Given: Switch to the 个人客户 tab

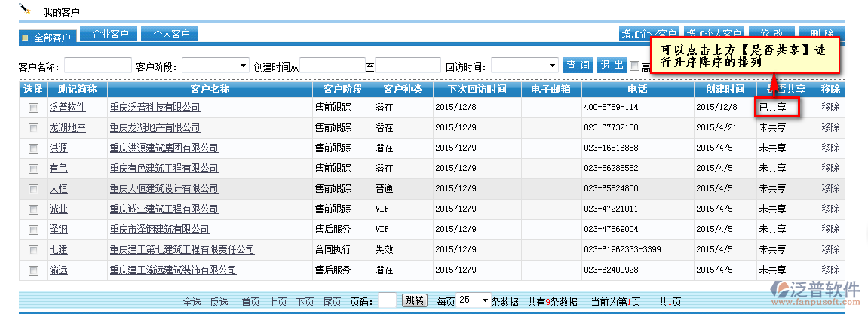Looking at the screenshot, I should 171,35.
